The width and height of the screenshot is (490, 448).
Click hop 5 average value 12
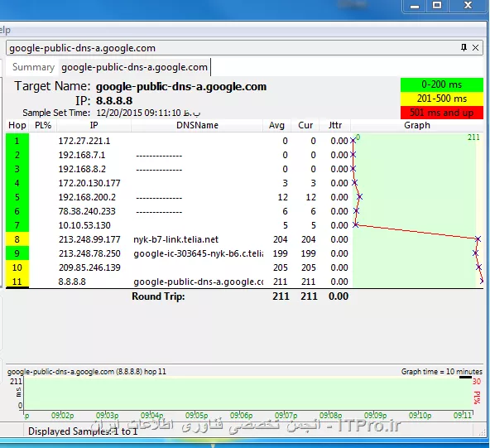click(282, 197)
